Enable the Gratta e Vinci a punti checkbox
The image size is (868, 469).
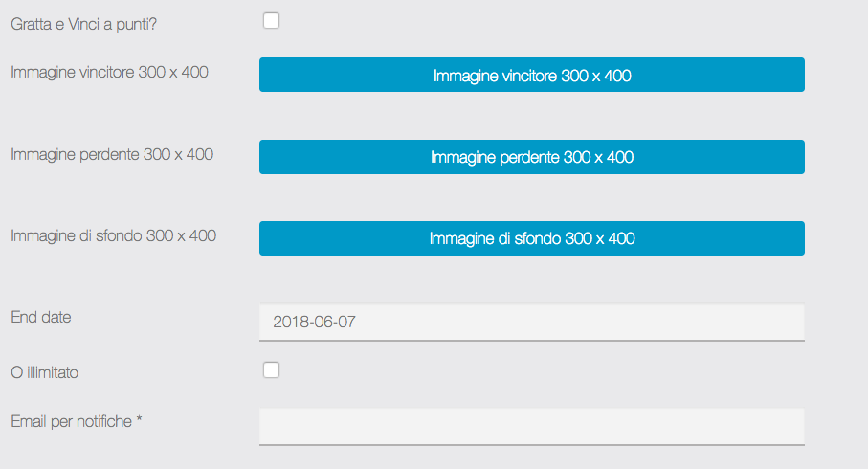(x=272, y=20)
